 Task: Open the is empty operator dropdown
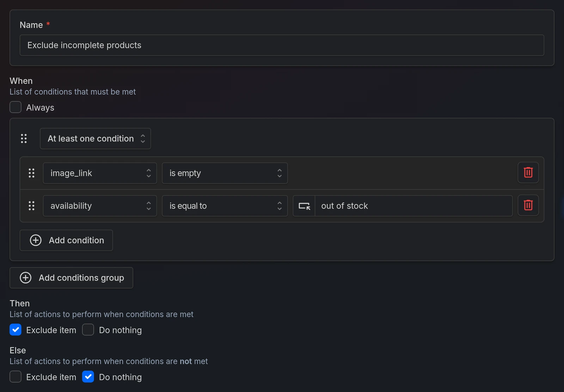(225, 173)
